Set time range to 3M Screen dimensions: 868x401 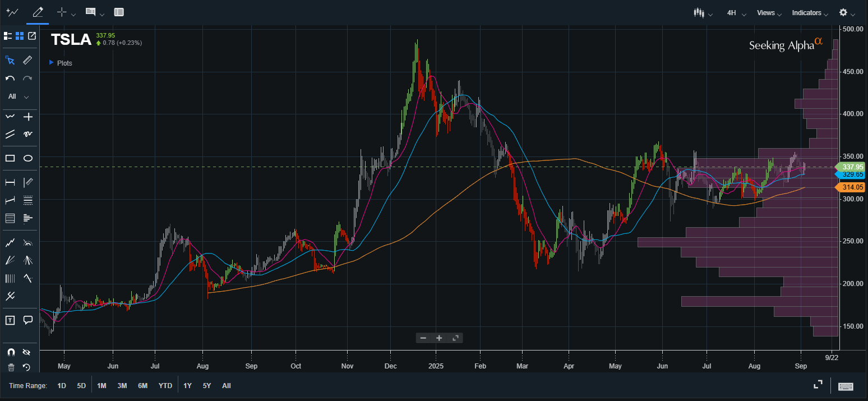(x=122, y=386)
